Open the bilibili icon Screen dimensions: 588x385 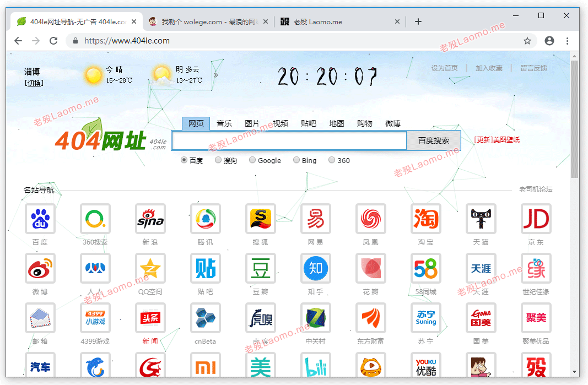pyautogui.click(x=316, y=365)
